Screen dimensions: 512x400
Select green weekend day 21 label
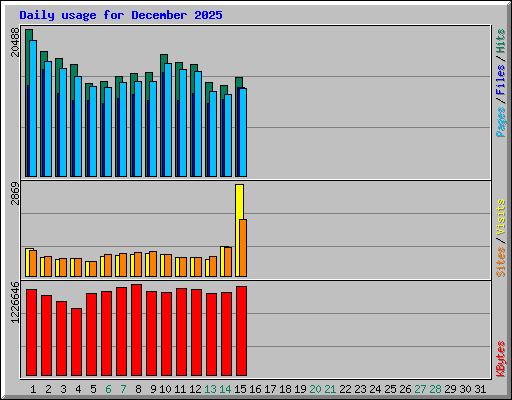point(330,389)
